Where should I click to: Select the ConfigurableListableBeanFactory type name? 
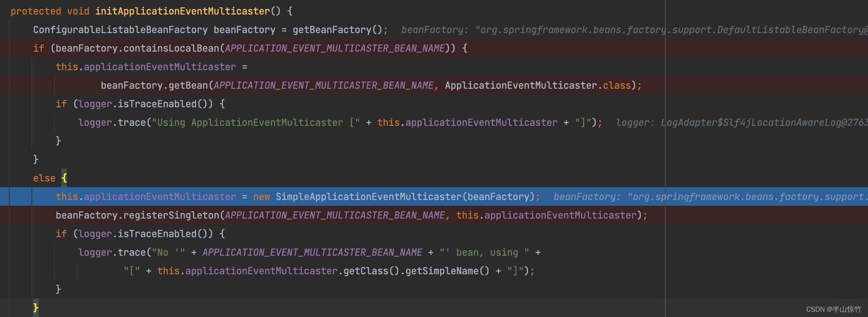[120, 30]
